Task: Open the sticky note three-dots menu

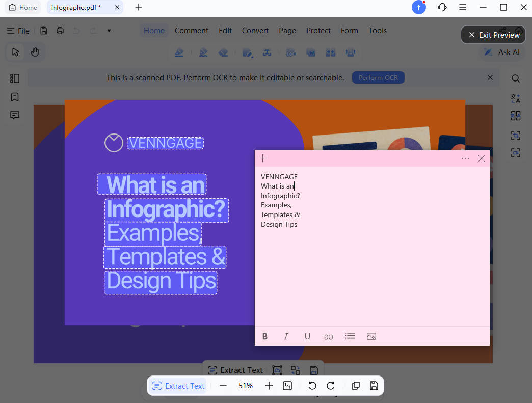Action: [465, 158]
